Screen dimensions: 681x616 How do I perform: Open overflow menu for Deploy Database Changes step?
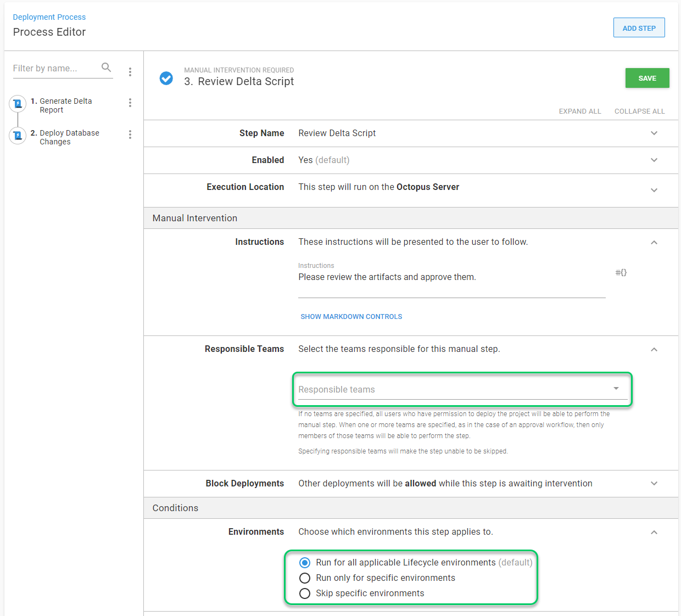pos(130,135)
